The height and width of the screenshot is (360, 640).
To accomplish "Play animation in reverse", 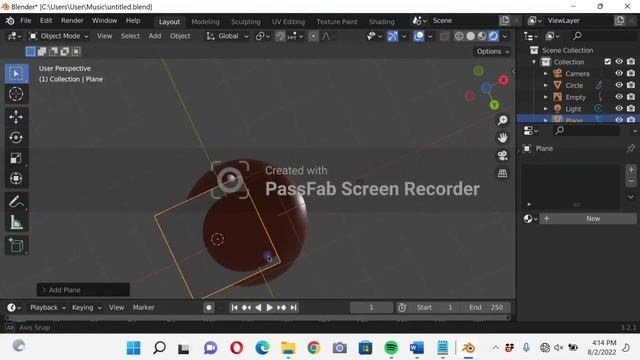I will click(258, 307).
